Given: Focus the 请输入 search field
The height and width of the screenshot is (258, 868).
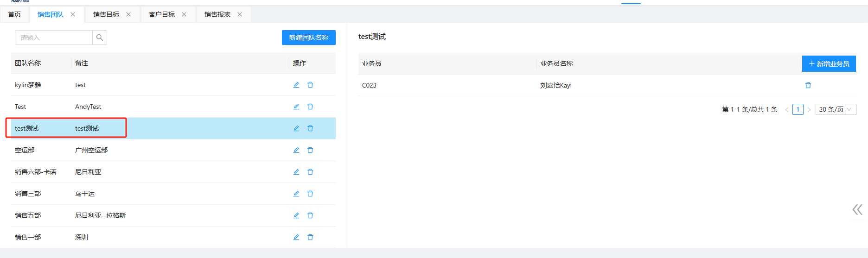Looking at the screenshot, I should click(54, 38).
